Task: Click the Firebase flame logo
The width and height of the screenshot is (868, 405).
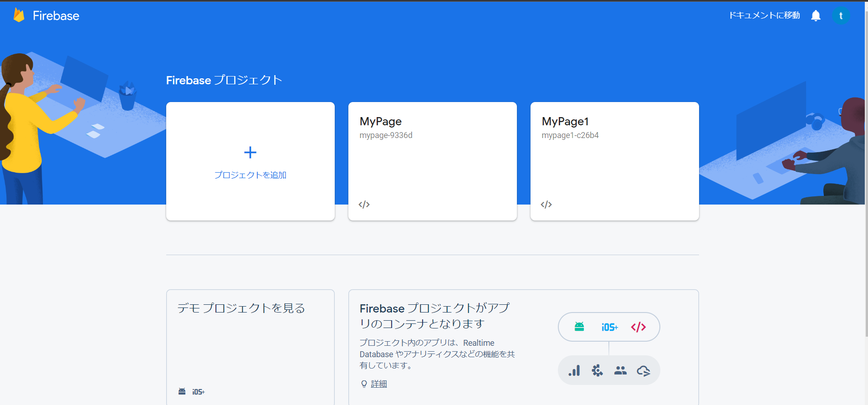Action: [19, 15]
